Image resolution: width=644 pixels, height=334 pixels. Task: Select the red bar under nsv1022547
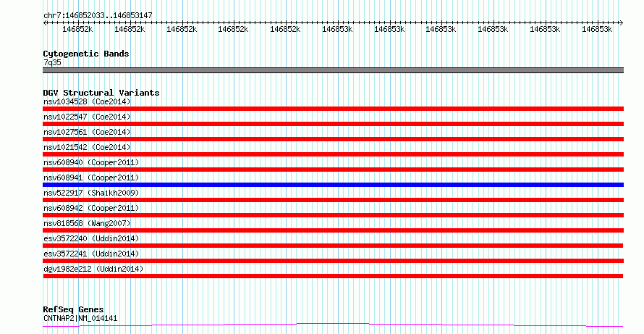tap(333, 124)
